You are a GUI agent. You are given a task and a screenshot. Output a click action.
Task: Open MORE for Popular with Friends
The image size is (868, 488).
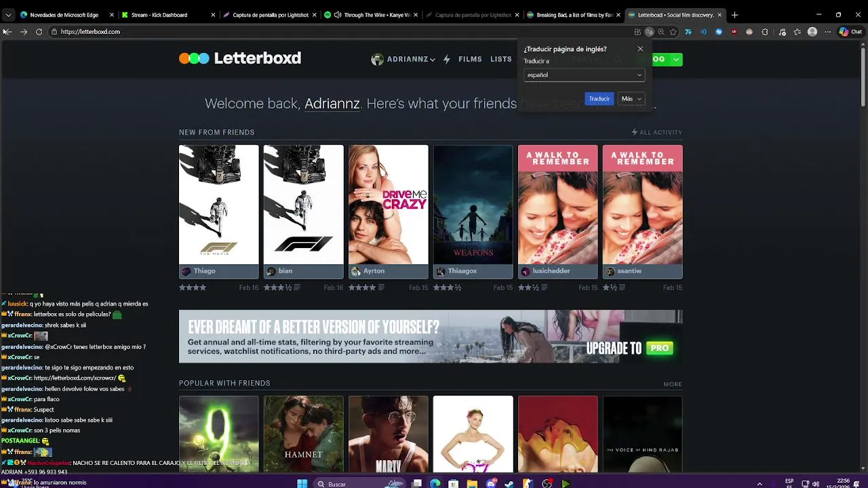coord(673,384)
